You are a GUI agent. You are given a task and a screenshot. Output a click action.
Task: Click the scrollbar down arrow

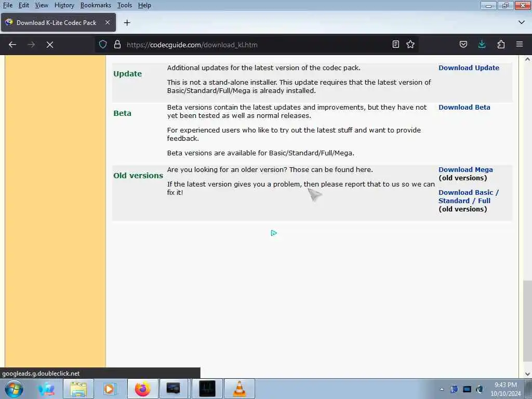(x=527, y=374)
